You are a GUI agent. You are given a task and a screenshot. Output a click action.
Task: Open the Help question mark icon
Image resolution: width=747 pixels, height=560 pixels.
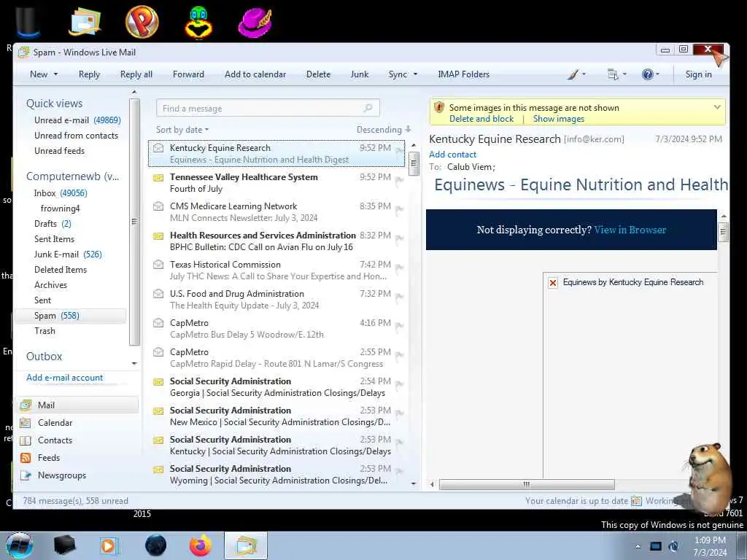[648, 74]
